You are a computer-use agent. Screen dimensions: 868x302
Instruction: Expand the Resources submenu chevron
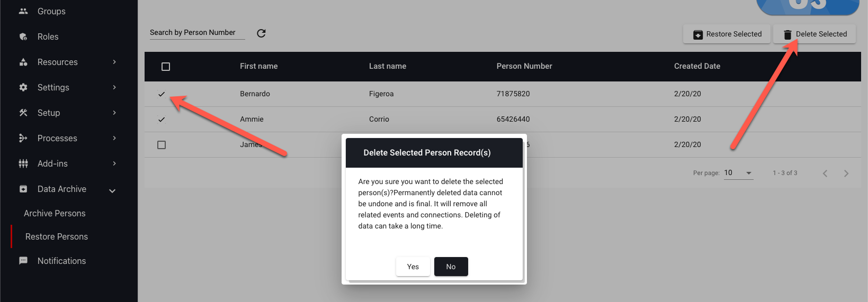click(x=114, y=62)
